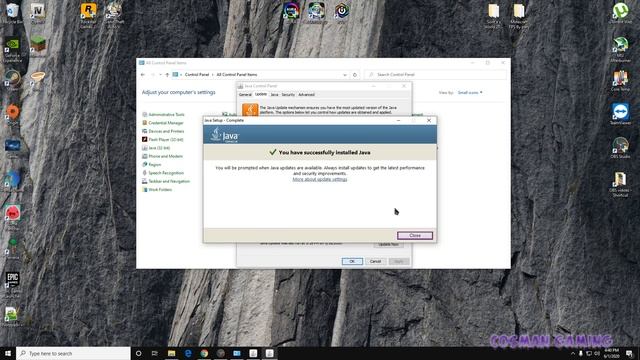Open the Minecraft grass block desktop icon
This screenshot has height=360, width=640.
click(x=38, y=45)
